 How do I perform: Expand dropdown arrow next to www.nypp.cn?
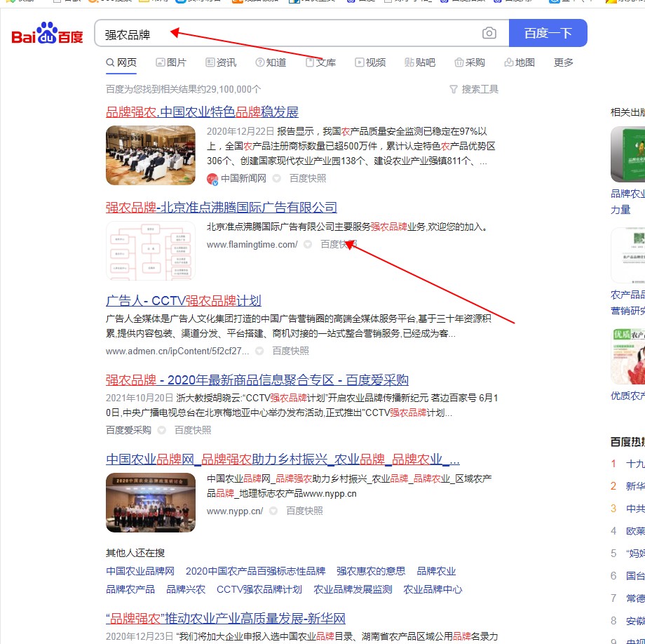pos(273,511)
